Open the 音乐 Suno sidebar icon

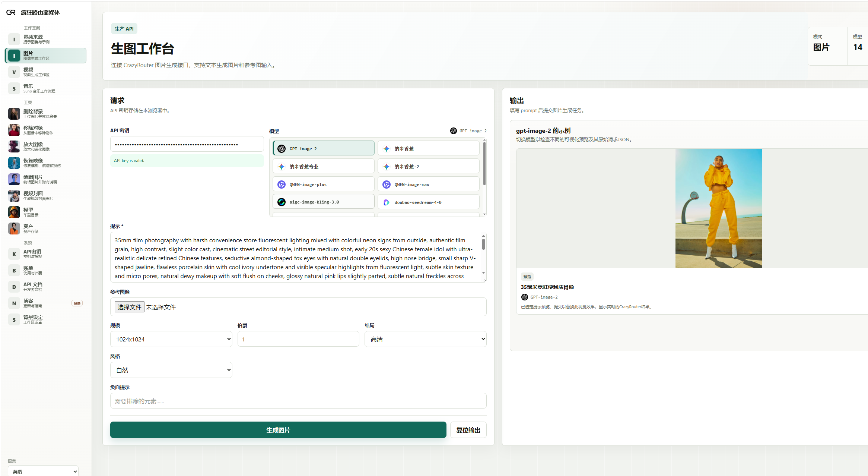[x=14, y=88]
